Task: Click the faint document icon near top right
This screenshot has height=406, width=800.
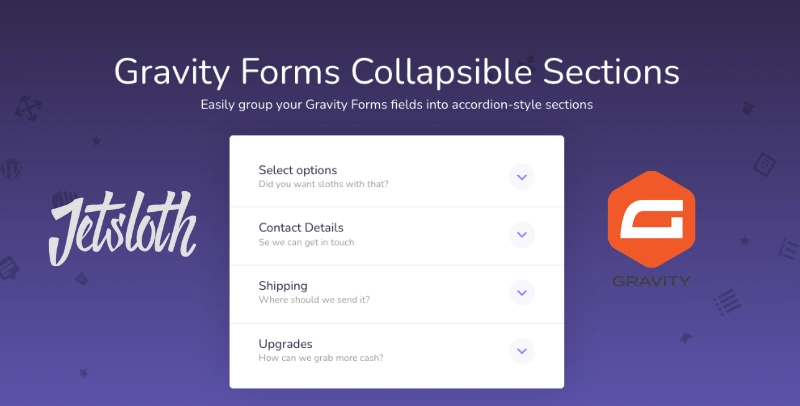Action: (x=763, y=163)
